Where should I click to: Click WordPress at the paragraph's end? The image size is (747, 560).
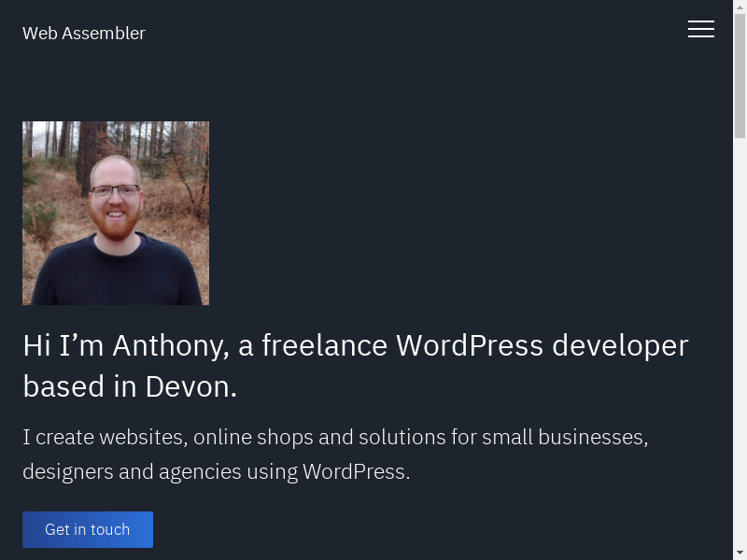coord(356,472)
